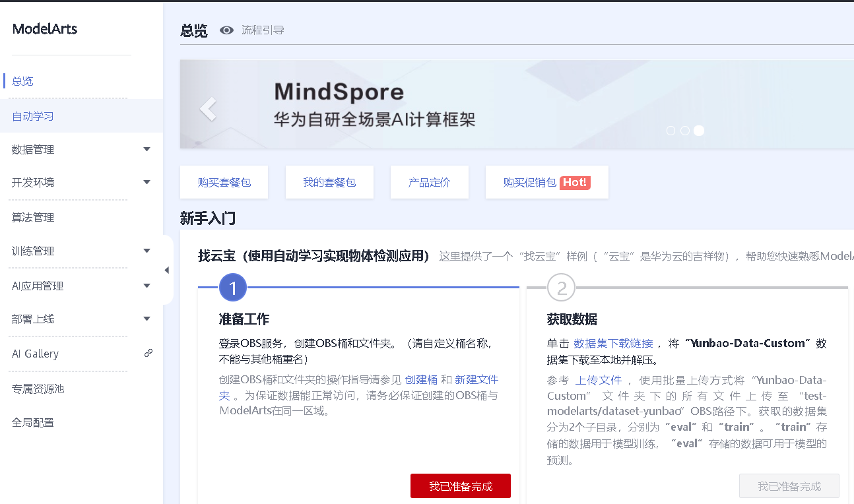Click the eye icon beside 流程引导
854x504 pixels.
click(226, 30)
